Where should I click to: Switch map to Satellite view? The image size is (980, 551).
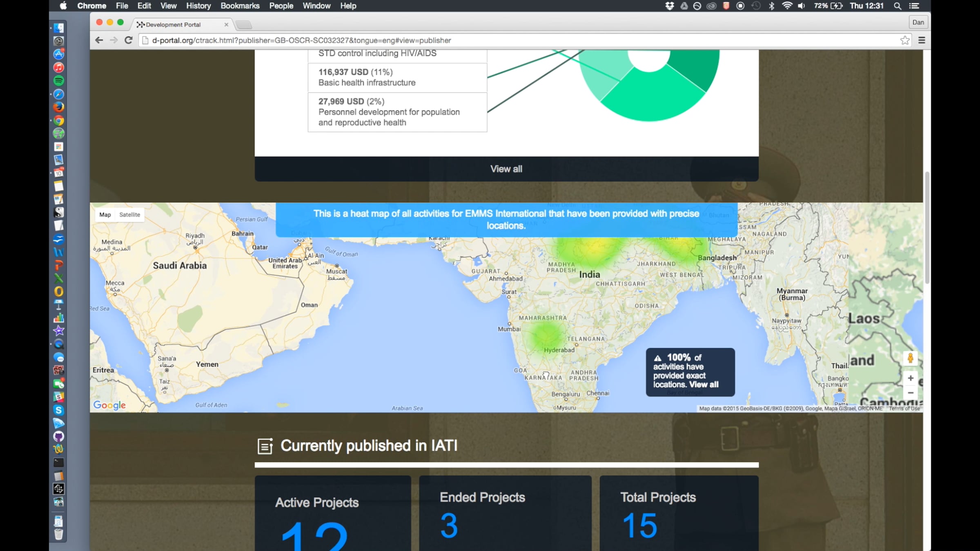coord(129,215)
